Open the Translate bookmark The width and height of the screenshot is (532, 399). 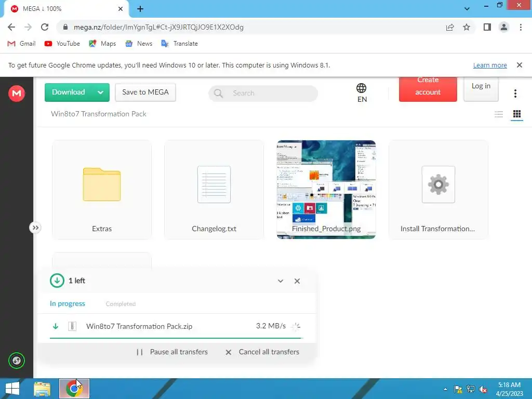[179, 44]
